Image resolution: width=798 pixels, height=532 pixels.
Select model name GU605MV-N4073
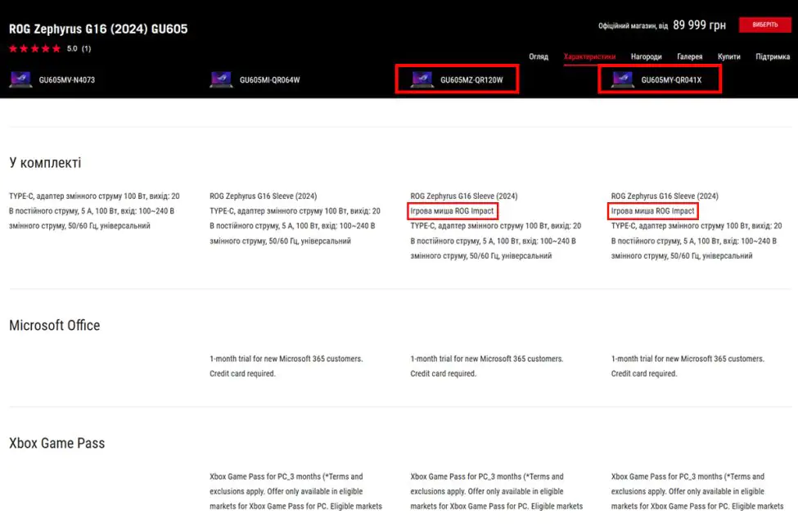click(66, 80)
